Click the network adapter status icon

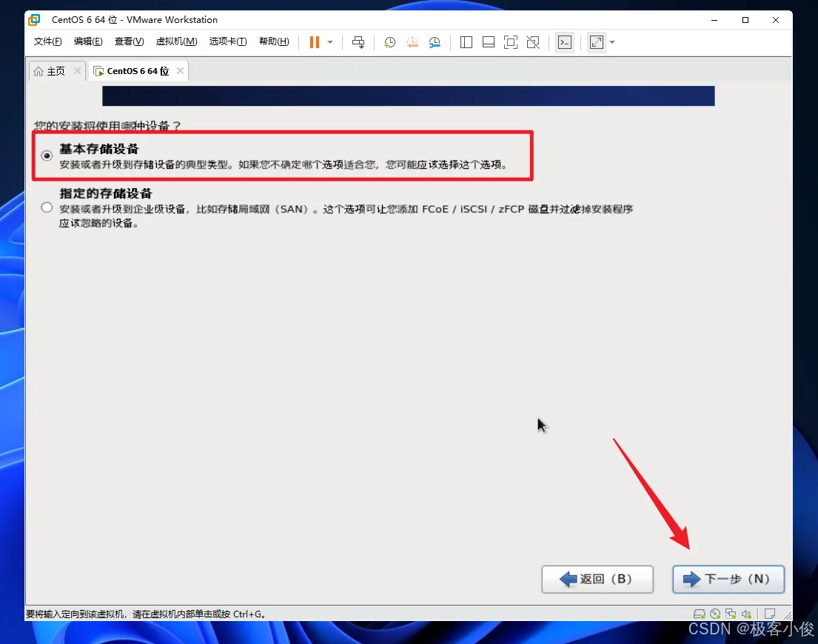(x=731, y=614)
